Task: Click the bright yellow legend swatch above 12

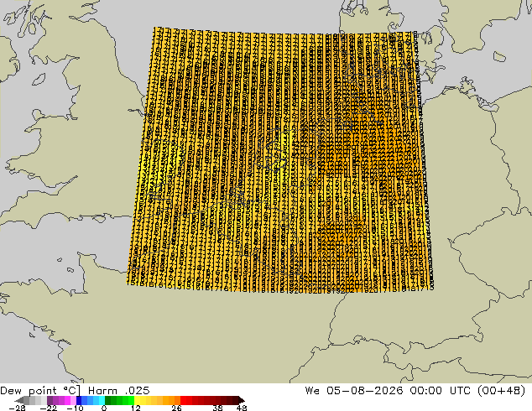Action: pyautogui.click(x=137, y=400)
